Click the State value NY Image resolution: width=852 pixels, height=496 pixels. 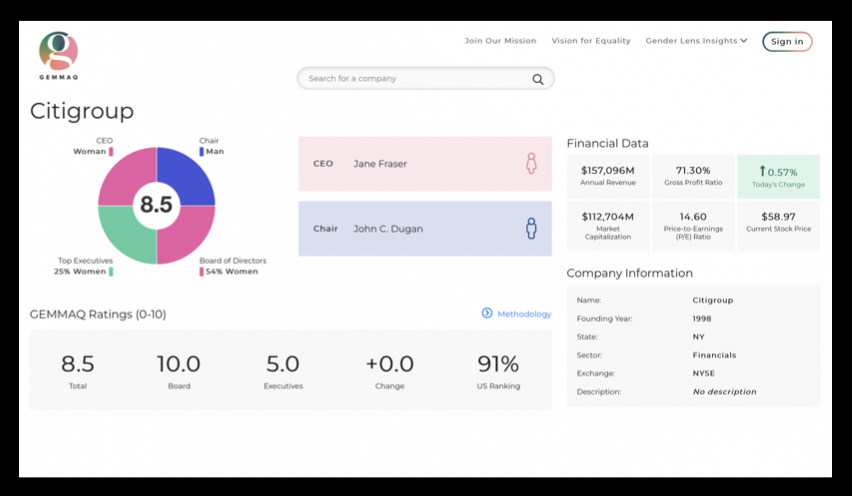698,337
